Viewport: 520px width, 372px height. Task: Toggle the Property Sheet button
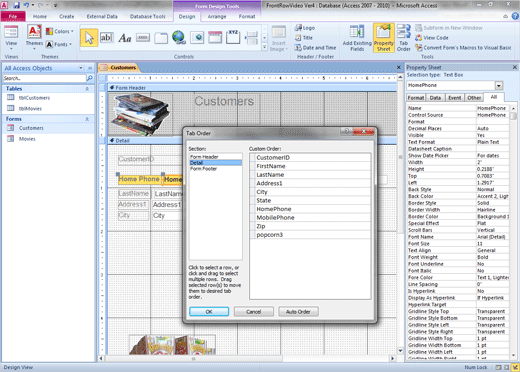(384, 38)
